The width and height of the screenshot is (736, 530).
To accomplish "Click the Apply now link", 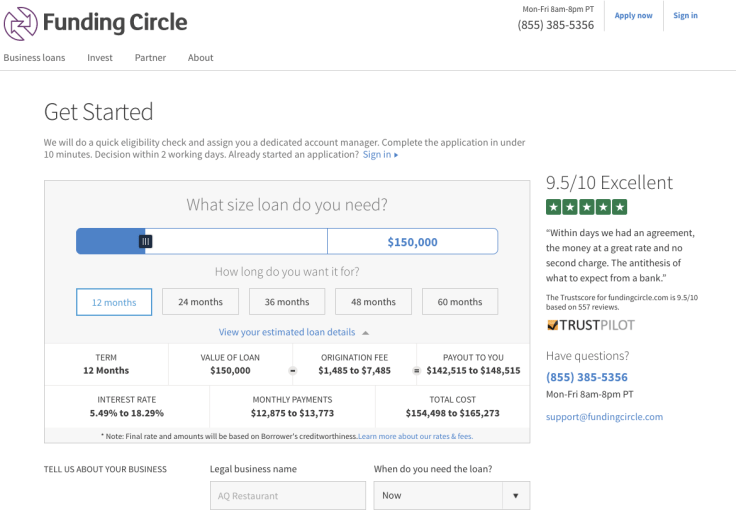I will pos(633,16).
